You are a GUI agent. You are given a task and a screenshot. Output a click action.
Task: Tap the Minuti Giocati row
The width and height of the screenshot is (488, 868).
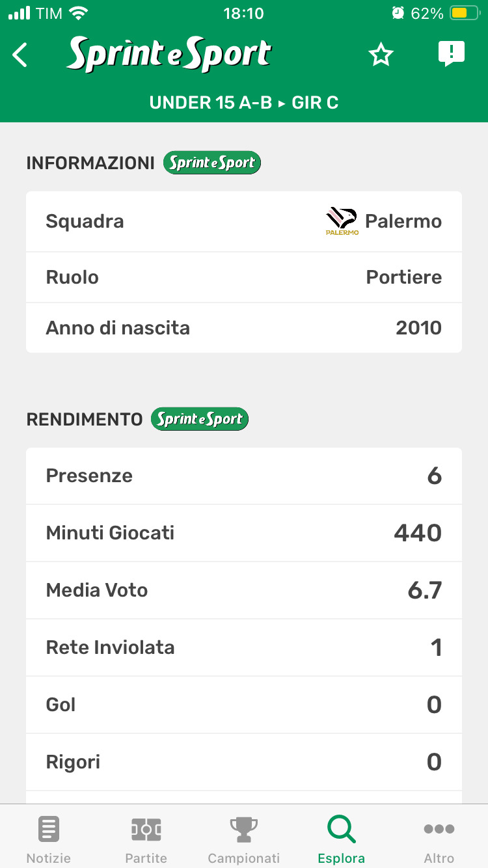[x=244, y=533]
